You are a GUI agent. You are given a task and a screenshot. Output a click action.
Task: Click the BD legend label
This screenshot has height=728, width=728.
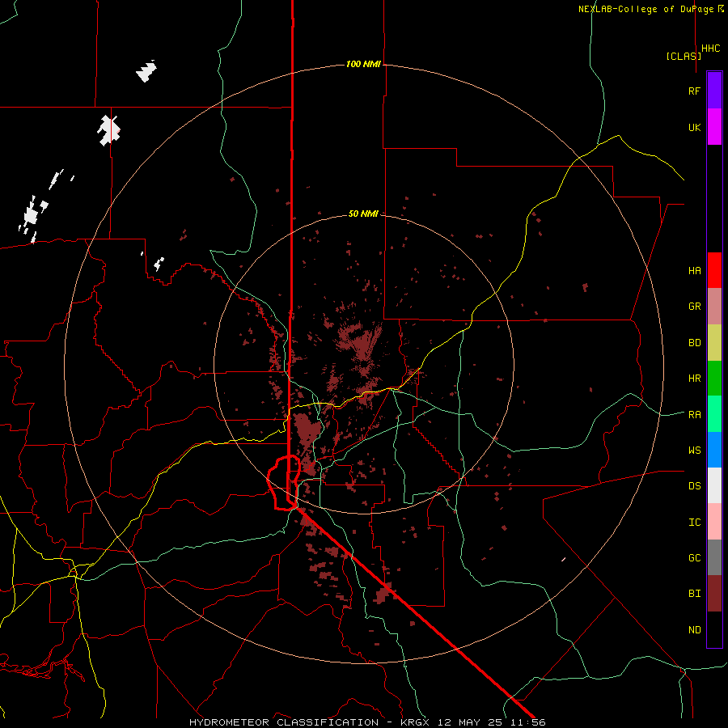point(694,343)
